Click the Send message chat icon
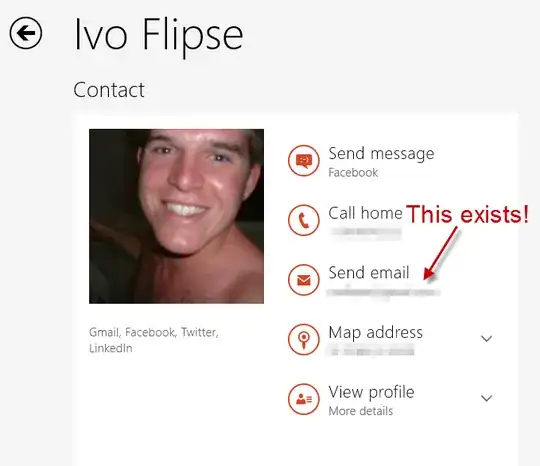 [x=303, y=160]
